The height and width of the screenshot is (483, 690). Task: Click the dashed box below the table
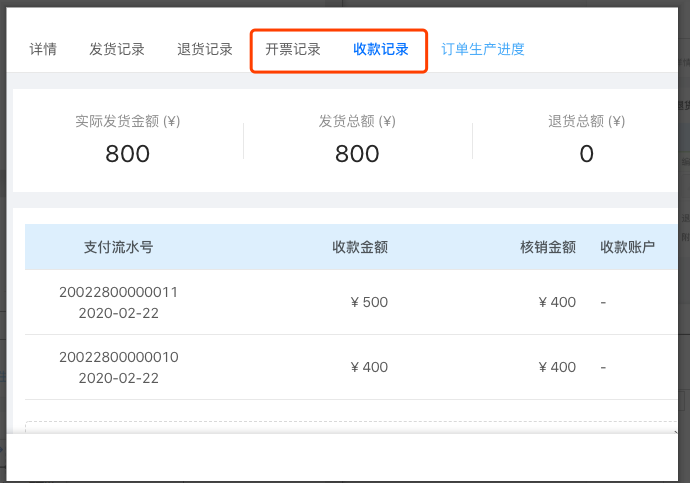(351, 427)
